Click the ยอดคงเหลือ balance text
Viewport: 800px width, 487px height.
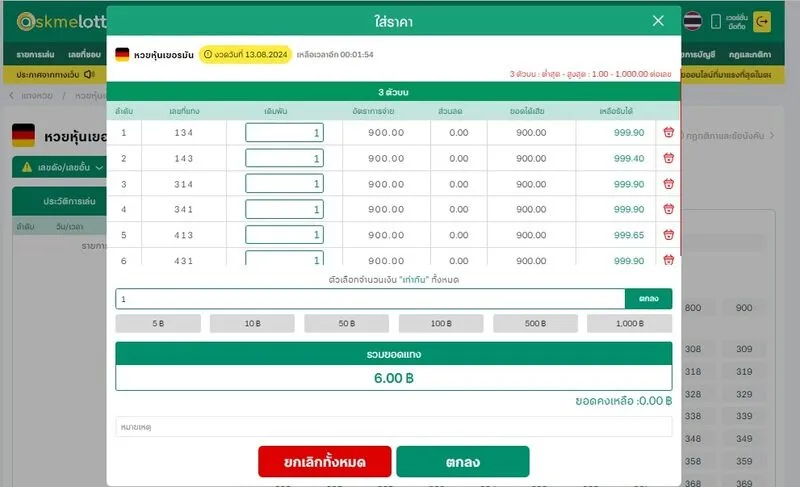623,401
